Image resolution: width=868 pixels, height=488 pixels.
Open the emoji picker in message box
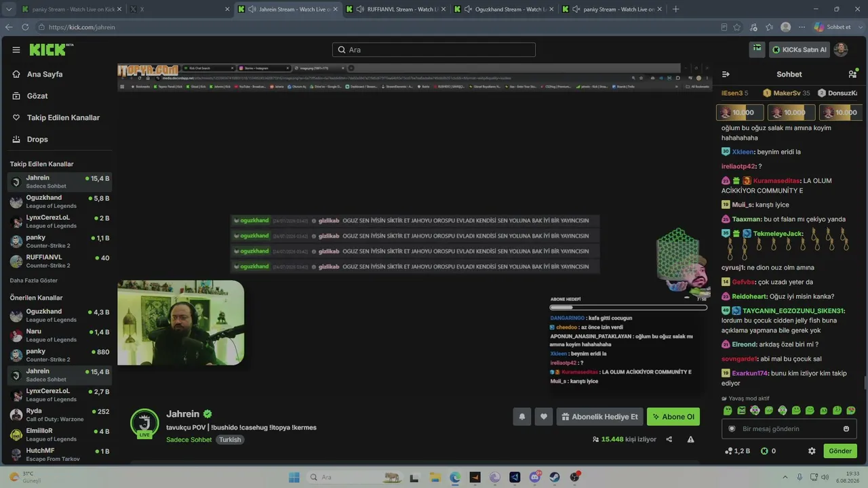pyautogui.click(x=846, y=428)
